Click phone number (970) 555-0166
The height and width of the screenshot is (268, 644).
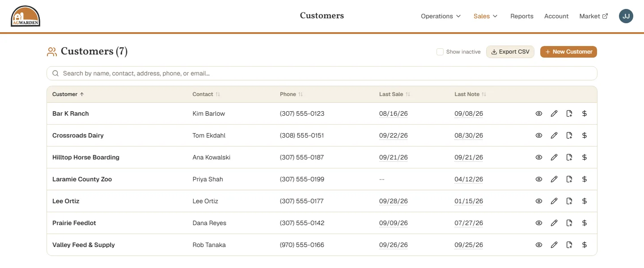click(302, 245)
